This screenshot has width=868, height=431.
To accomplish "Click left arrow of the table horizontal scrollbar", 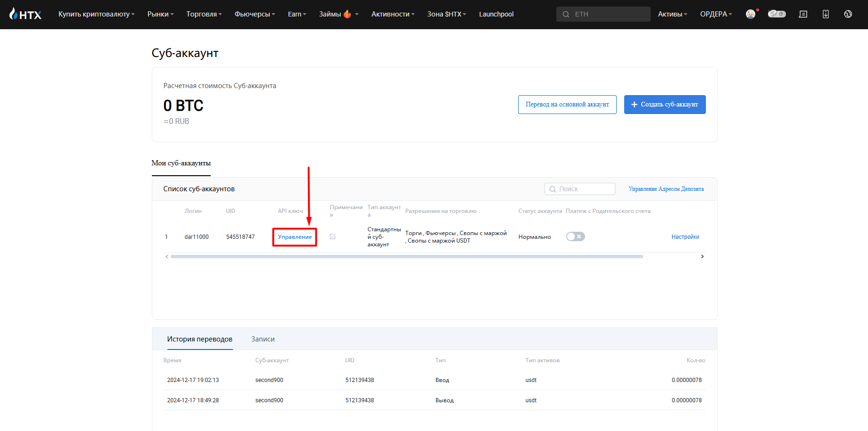I will pos(167,256).
